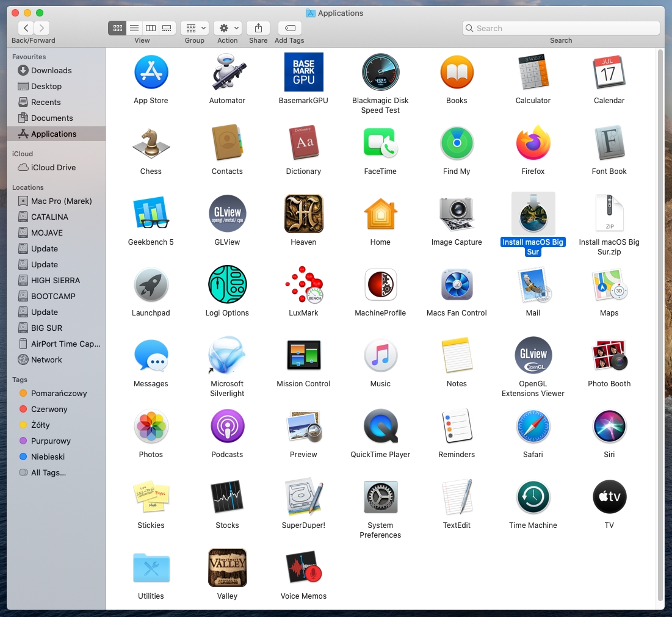
Task: Select Applications in the sidebar
Action: (57, 134)
